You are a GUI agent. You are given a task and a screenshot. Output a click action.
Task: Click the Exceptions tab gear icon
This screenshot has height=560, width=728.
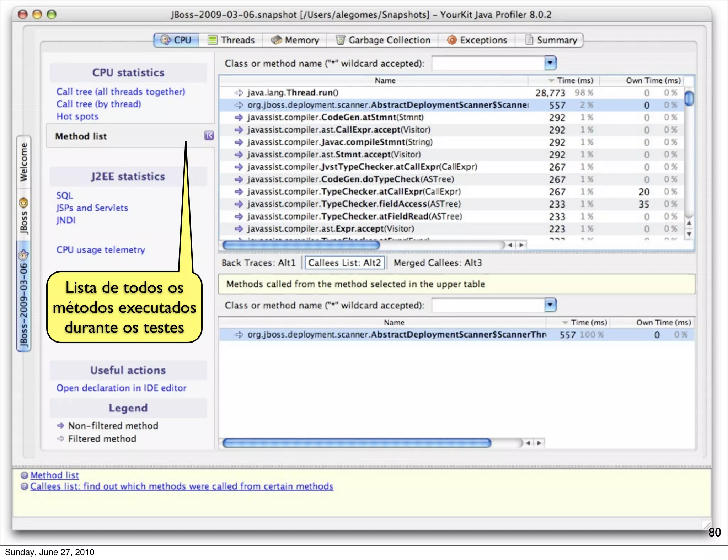click(451, 40)
